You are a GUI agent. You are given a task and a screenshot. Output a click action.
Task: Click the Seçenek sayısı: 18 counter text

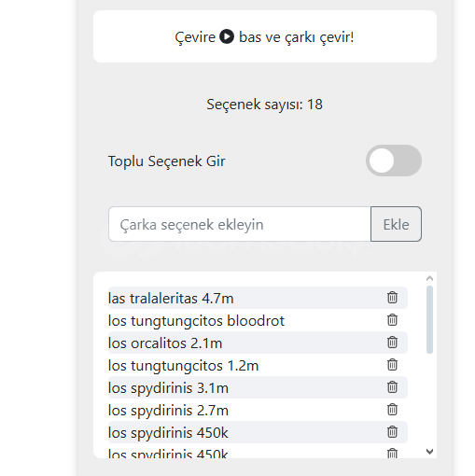coord(265,105)
